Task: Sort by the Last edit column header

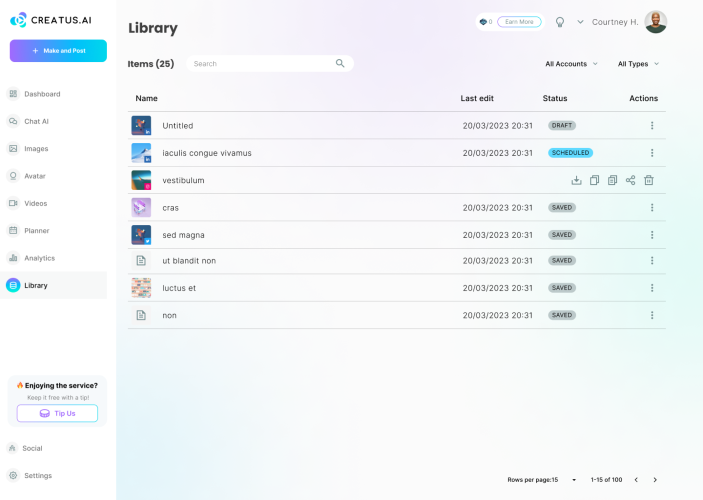Action: [x=477, y=98]
